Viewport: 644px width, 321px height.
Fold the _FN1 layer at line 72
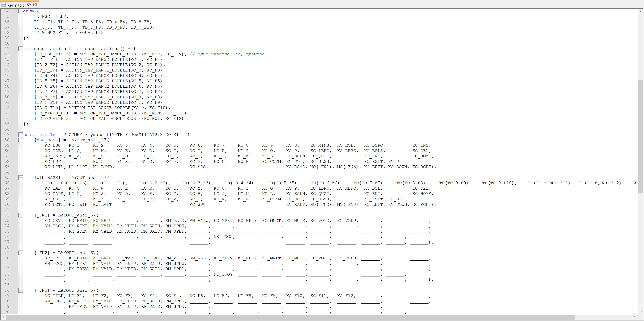[20, 215]
